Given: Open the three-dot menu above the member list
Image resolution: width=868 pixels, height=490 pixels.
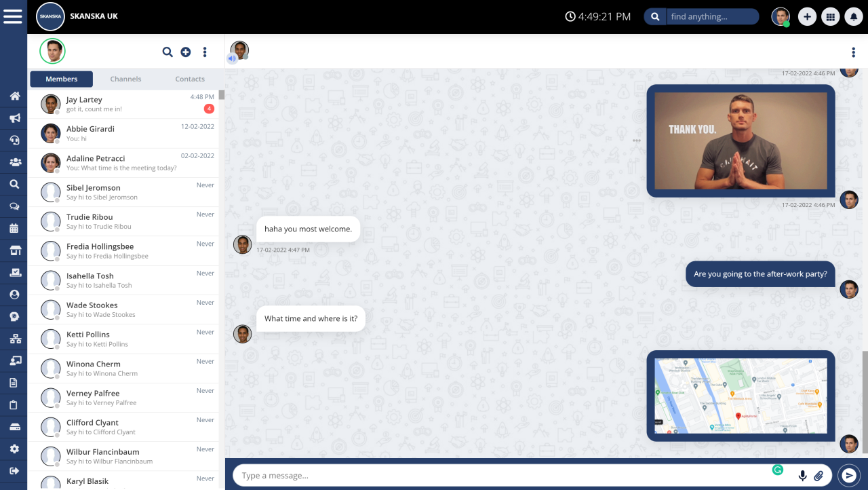Looking at the screenshot, I should tap(204, 52).
